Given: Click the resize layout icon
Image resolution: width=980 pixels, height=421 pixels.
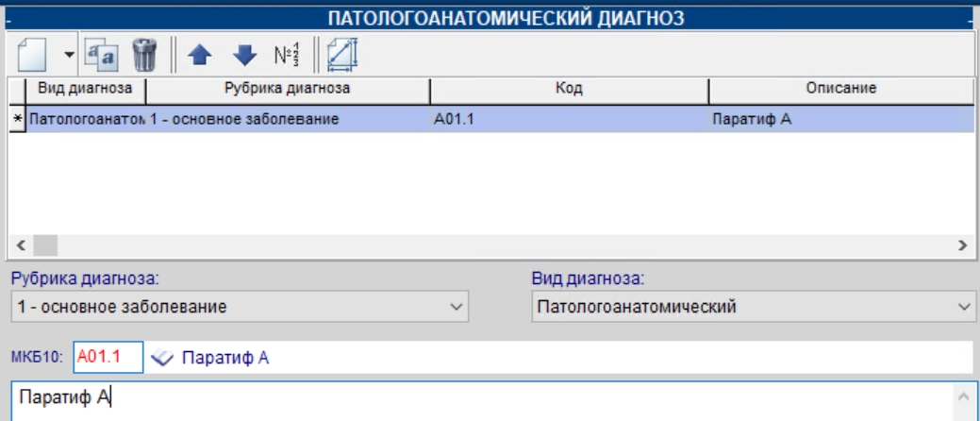Looking at the screenshot, I should [x=343, y=56].
